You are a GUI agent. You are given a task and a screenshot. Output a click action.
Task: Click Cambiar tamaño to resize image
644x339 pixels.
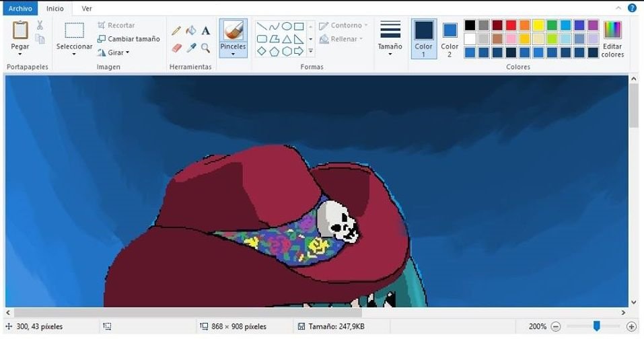[129, 39]
